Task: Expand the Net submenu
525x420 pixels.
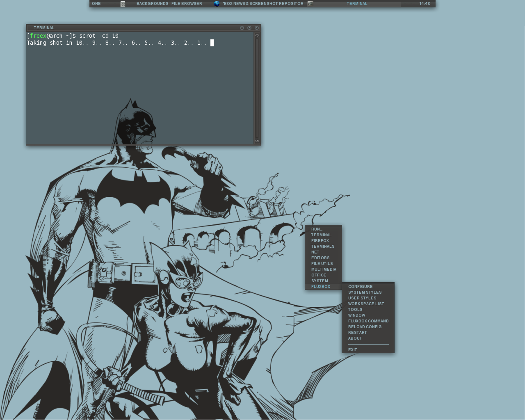Action: click(323, 252)
